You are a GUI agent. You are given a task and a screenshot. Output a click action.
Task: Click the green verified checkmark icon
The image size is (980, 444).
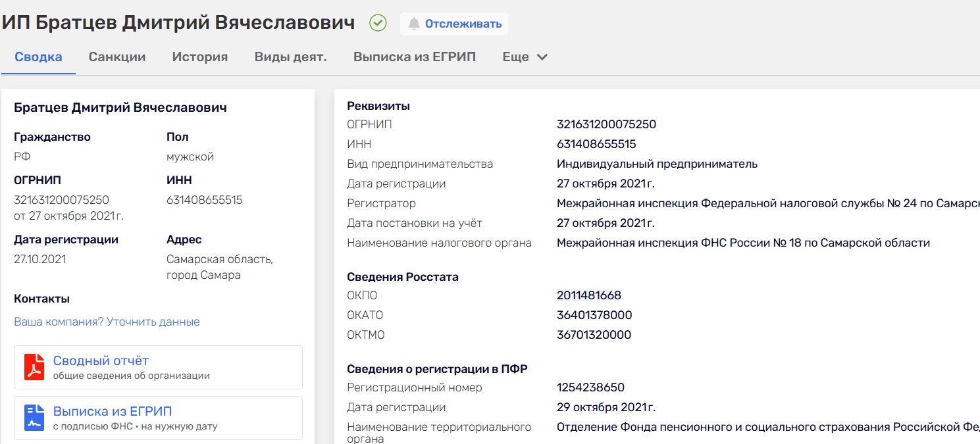(378, 24)
